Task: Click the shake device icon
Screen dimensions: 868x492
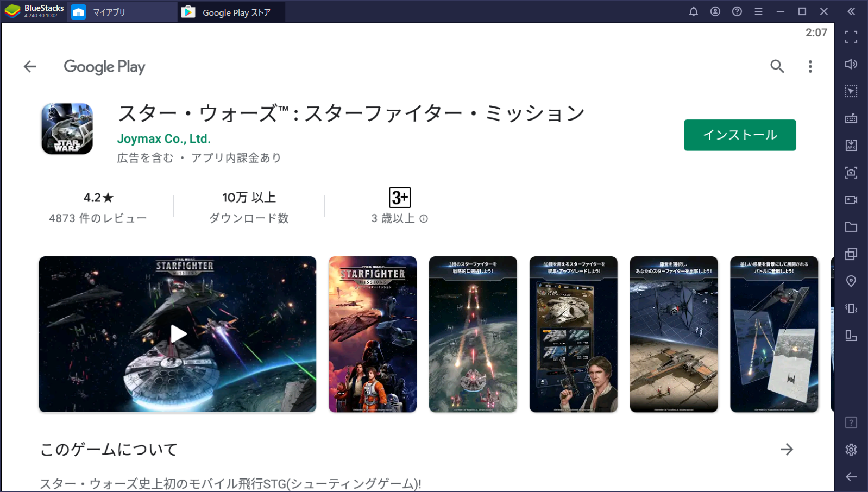Action: point(851,308)
